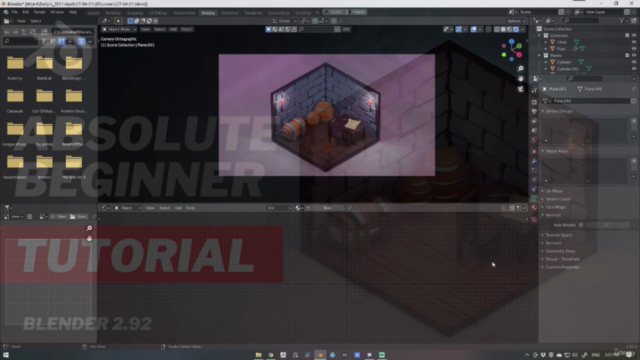
Task: Open the outliner filter dropdown
Action: click(623, 20)
